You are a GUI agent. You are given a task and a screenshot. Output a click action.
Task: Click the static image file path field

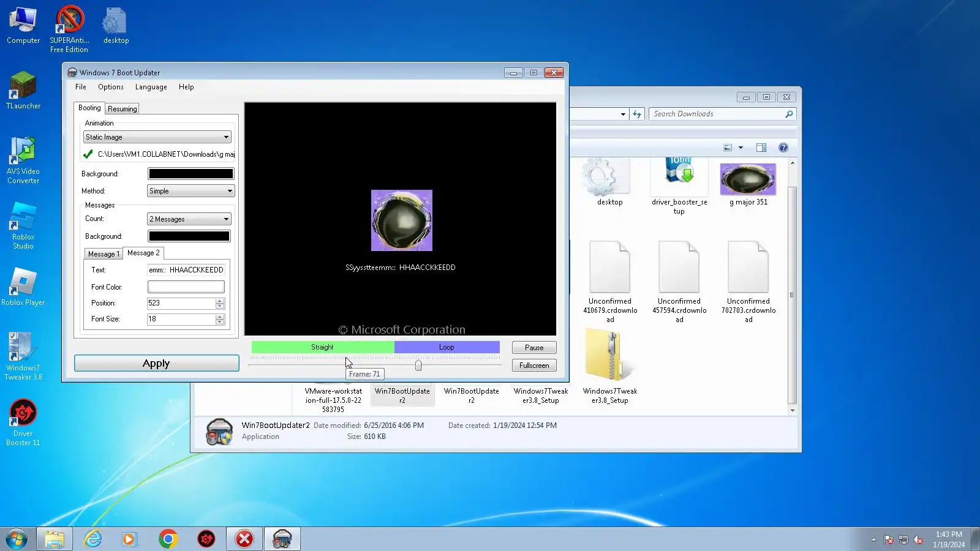tap(166, 154)
